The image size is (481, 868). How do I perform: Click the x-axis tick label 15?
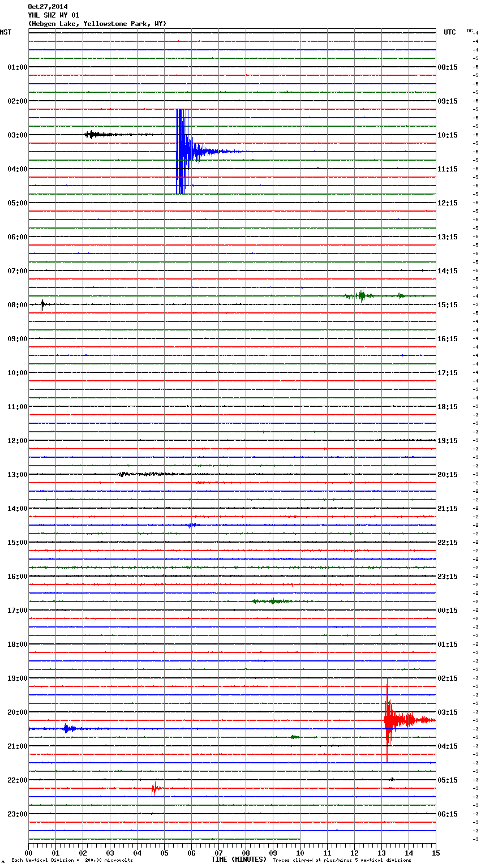click(x=436, y=853)
